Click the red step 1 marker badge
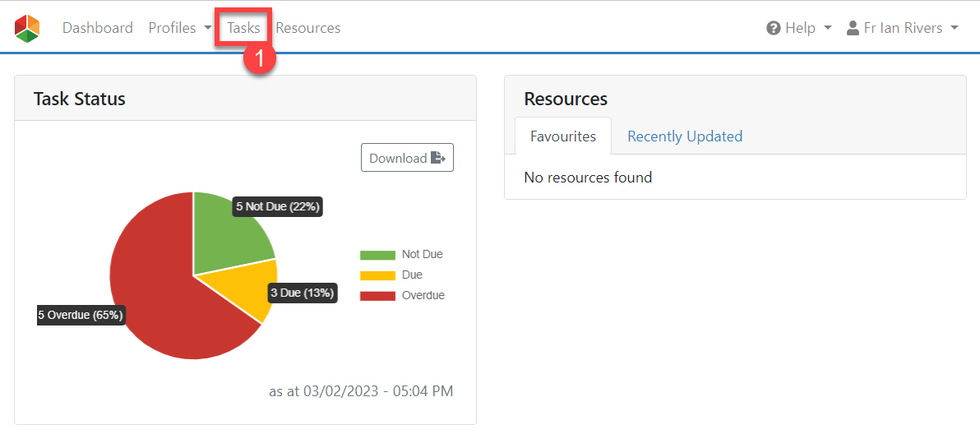980x434 pixels. 259,61
